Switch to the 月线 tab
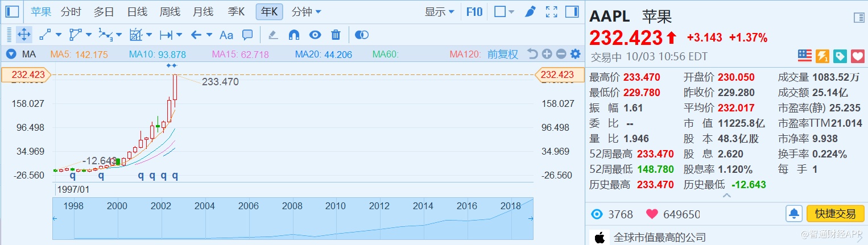 203,11
